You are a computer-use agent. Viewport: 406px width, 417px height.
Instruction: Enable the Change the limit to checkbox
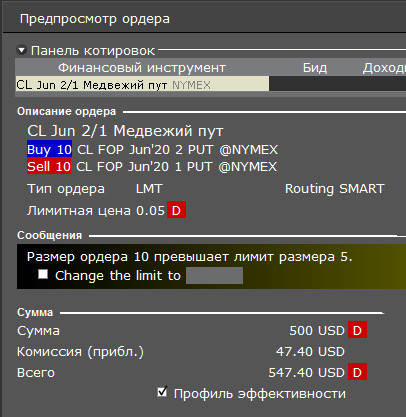tap(43, 274)
